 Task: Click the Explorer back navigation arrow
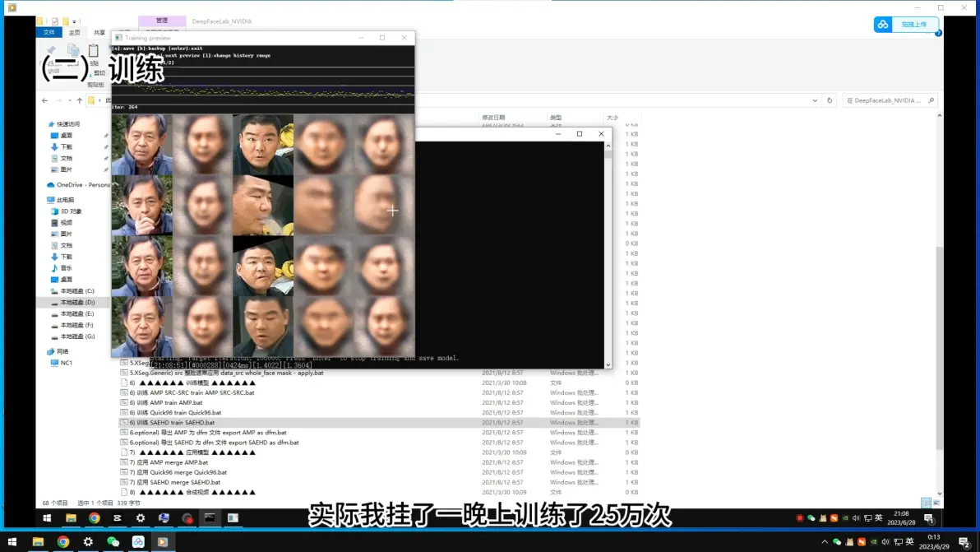tap(44, 100)
